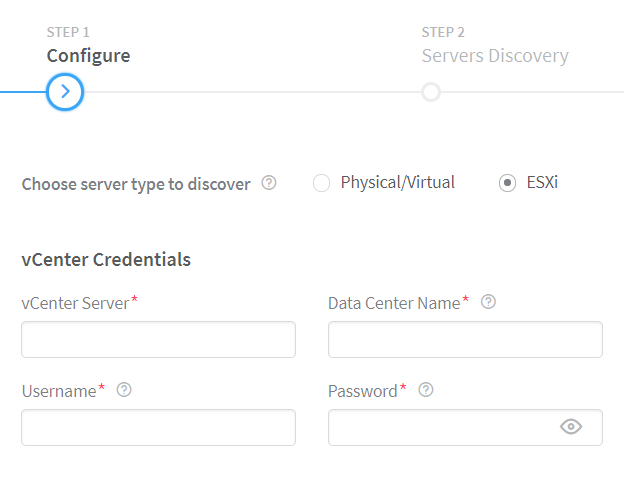Focus the Username text box
Image resolution: width=624 pixels, height=479 pixels.
(x=158, y=427)
